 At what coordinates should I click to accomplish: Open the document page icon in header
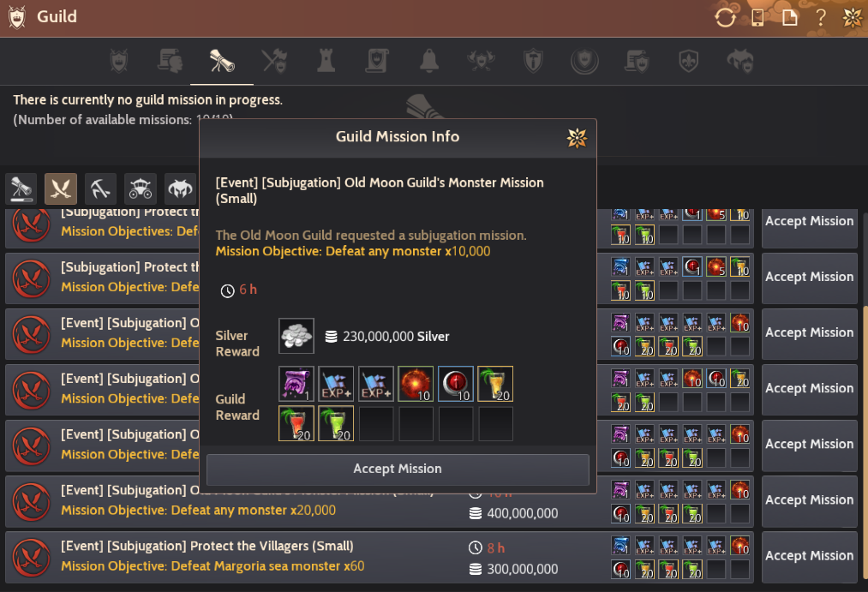pyautogui.click(x=789, y=18)
